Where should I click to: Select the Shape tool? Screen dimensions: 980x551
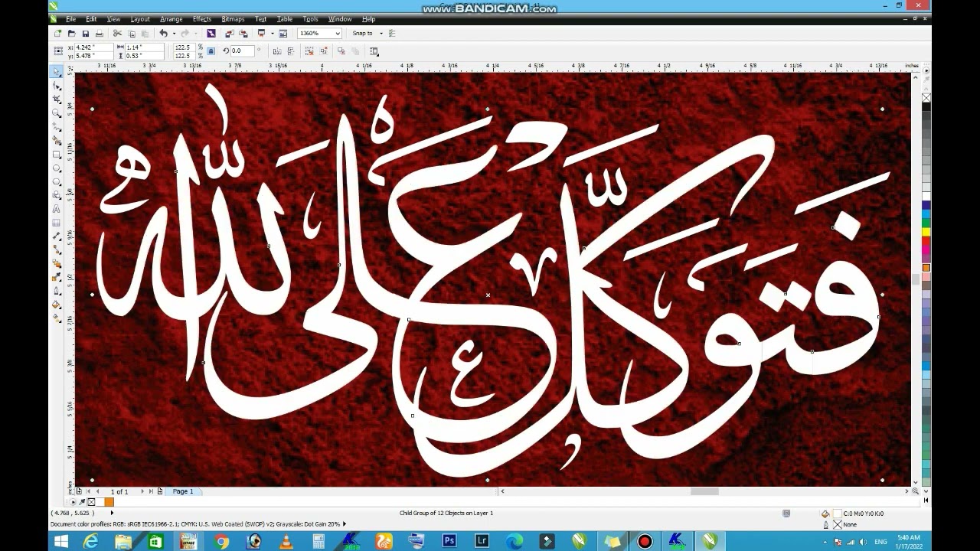coord(57,86)
